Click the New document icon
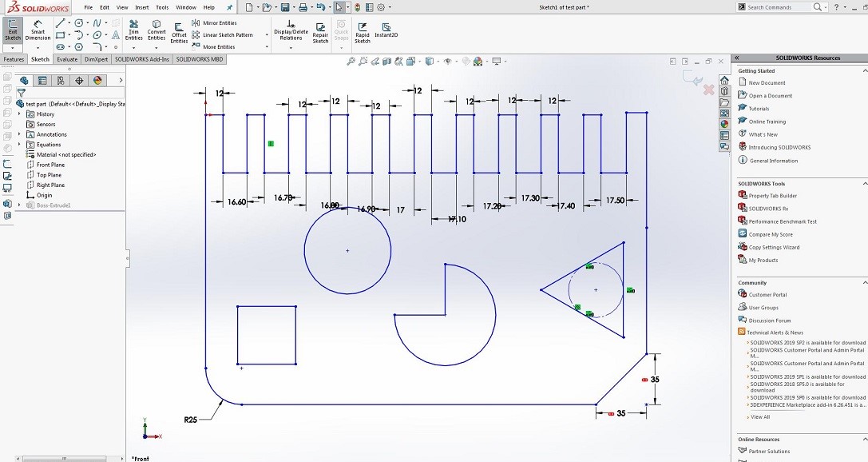 (249, 7)
